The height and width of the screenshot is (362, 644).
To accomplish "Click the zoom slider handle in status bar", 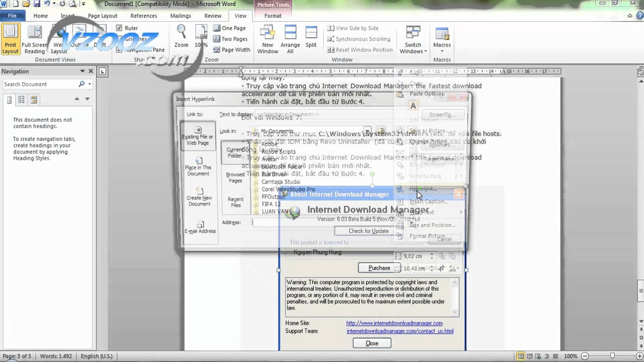I will click(612, 356).
